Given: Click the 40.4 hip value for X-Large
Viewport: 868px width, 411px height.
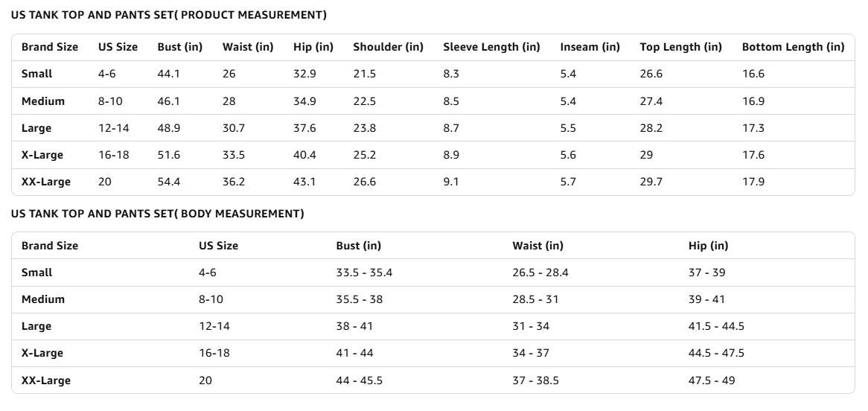Looking at the screenshot, I should tap(304, 155).
